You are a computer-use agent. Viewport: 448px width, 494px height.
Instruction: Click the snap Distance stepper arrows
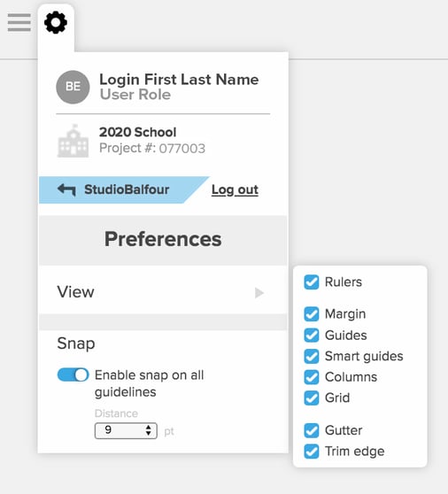[x=149, y=430]
